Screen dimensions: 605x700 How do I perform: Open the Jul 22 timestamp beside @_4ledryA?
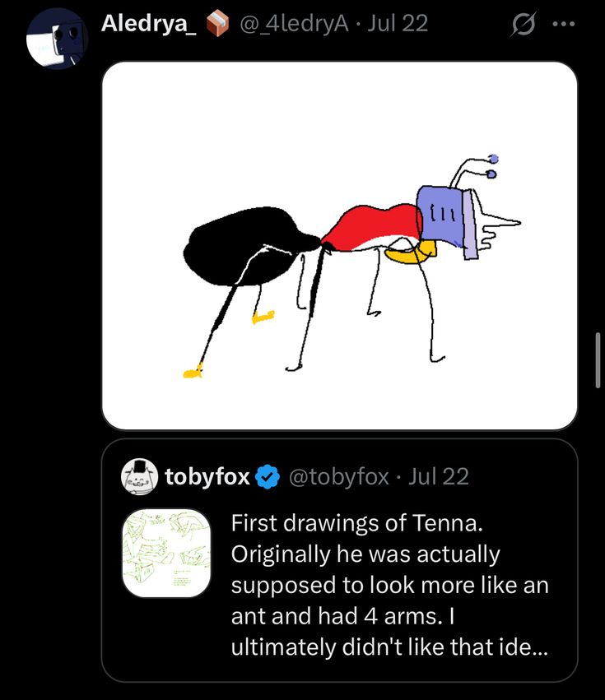tap(398, 24)
